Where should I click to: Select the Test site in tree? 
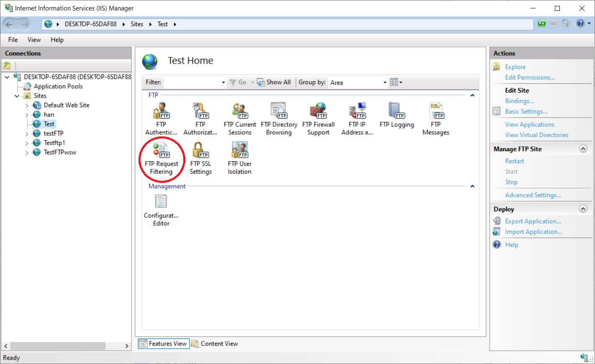(x=49, y=124)
